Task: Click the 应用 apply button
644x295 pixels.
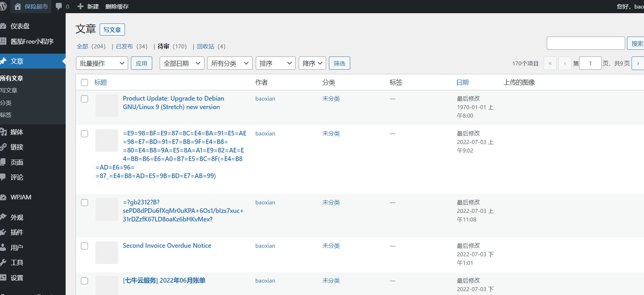Action: point(142,63)
